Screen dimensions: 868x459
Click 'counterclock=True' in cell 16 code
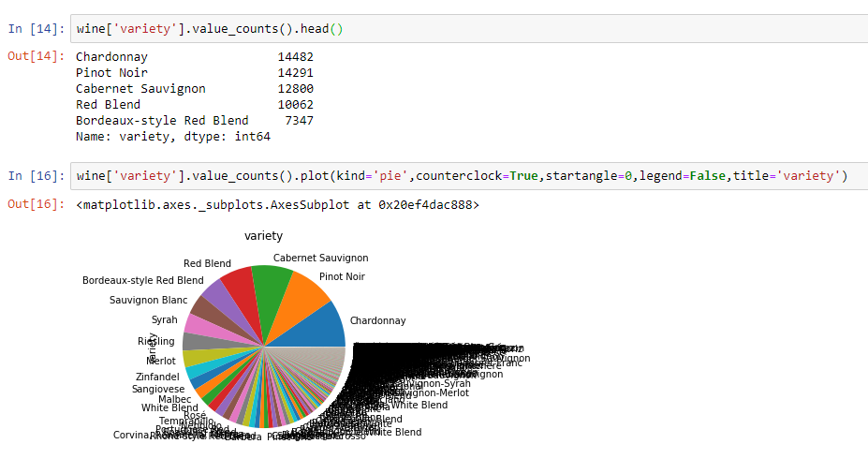[477, 176]
